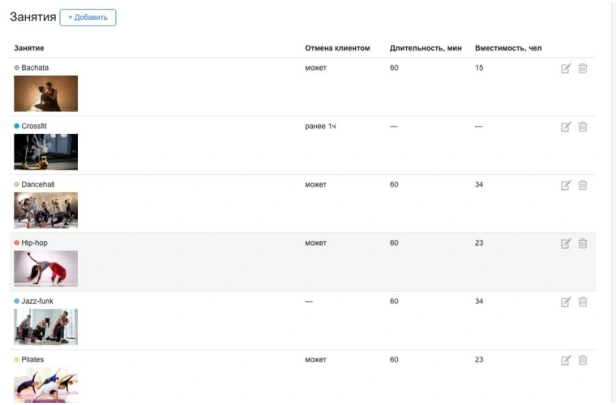Click the Crossfit kettlebell thumbnail
Viewport: 616px width, 405px height.
(46, 152)
